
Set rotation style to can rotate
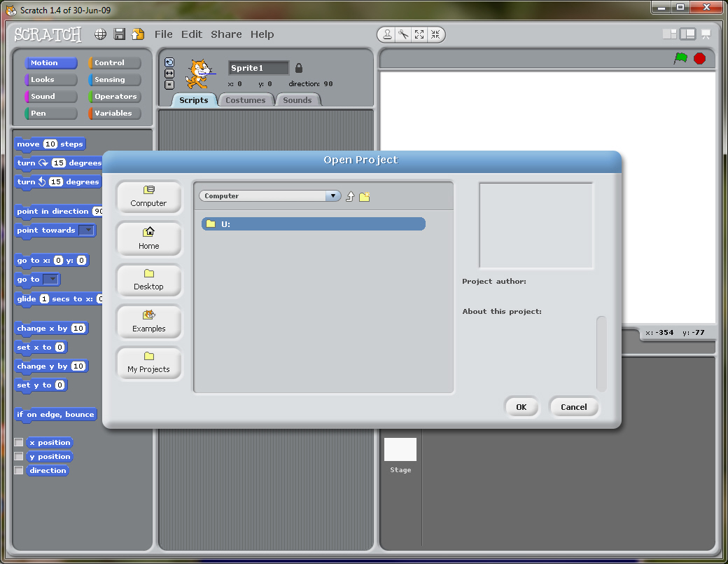(169, 62)
